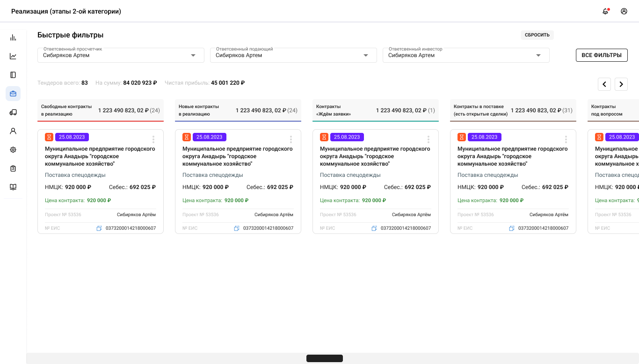Select the Контракты в поставке column header

(513, 110)
